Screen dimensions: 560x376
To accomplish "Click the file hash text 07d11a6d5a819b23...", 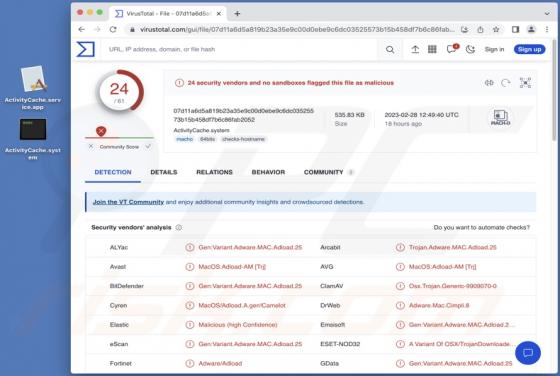I will click(x=243, y=115).
